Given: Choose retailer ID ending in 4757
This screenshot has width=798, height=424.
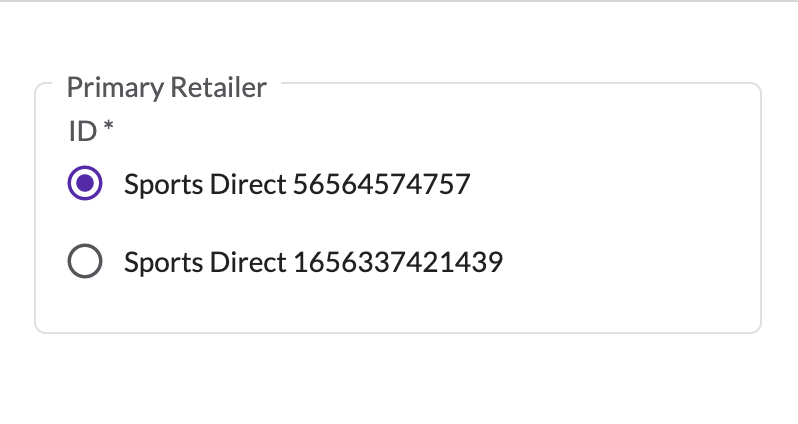Looking at the screenshot, I should click(x=85, y=183).
